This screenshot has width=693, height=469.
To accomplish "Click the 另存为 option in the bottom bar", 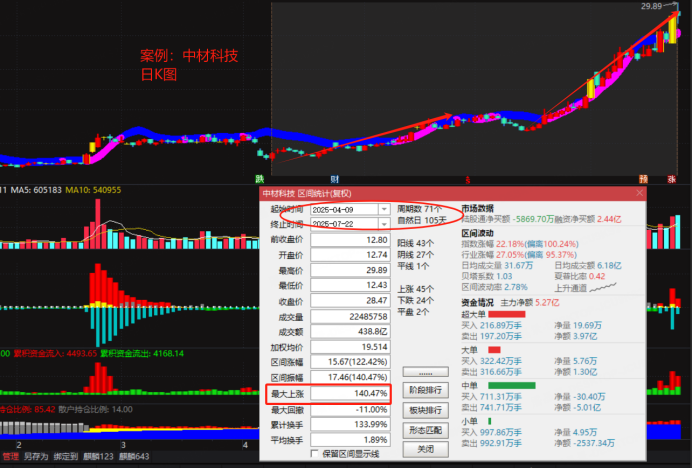I will (x=34, y=457).
